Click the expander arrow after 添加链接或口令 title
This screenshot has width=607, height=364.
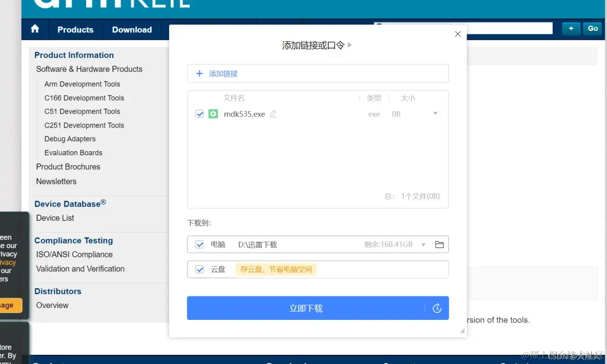[350, 45]
